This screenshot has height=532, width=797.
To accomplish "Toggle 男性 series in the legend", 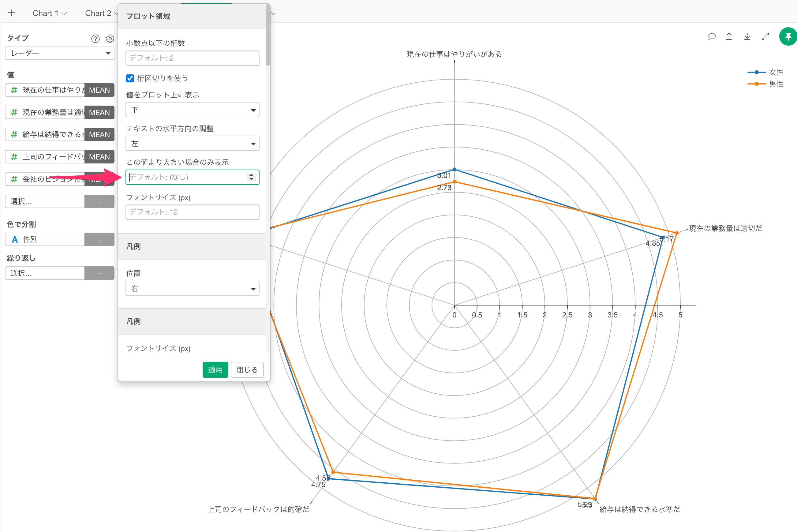I will [x=765, y=84].
